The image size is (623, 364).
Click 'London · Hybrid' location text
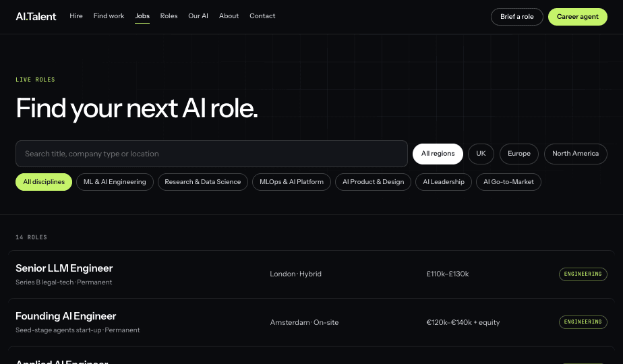[x=295, y=274]
